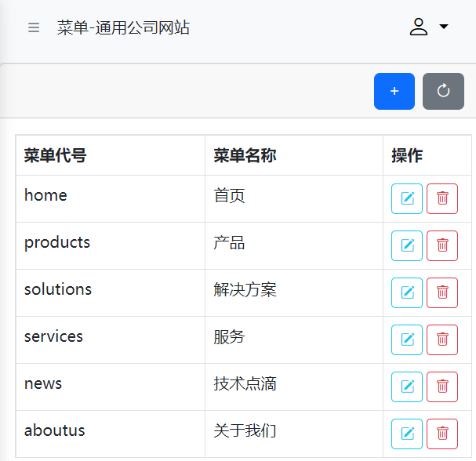Delete the products menu entry
The width and height of the screenshot is (476, 461).
click(x=442, y=246)
